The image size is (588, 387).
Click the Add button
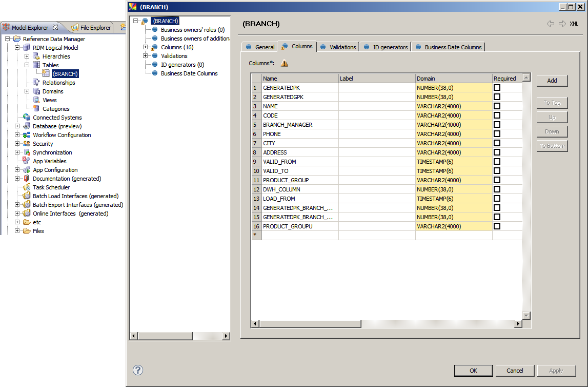coord(552,81)
